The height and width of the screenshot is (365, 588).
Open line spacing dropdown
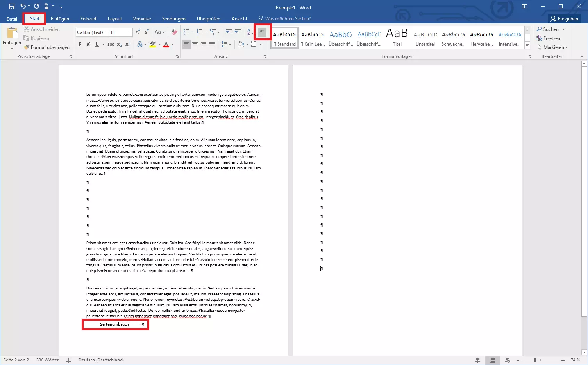[x=226, y=44]
